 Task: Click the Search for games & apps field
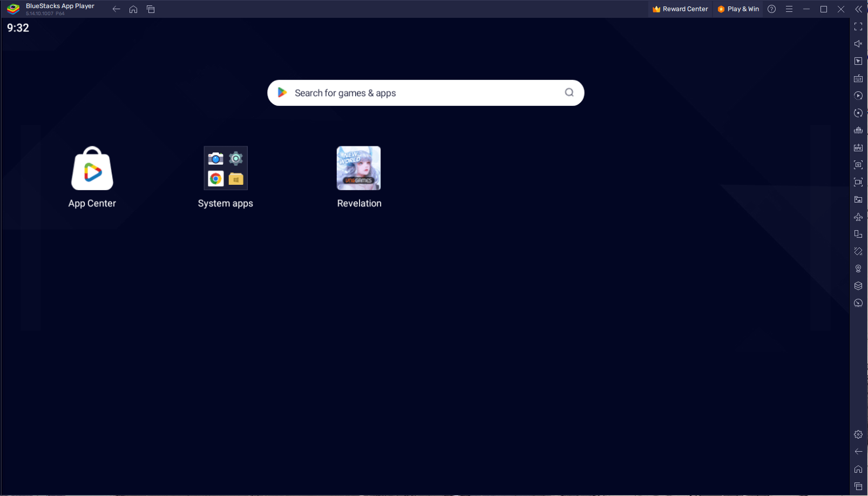(425, 93)
